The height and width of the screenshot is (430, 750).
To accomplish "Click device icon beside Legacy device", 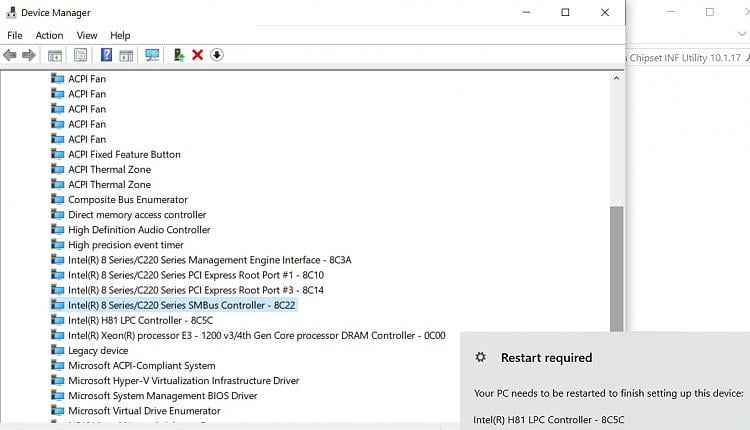I will [x=57, y=350].
